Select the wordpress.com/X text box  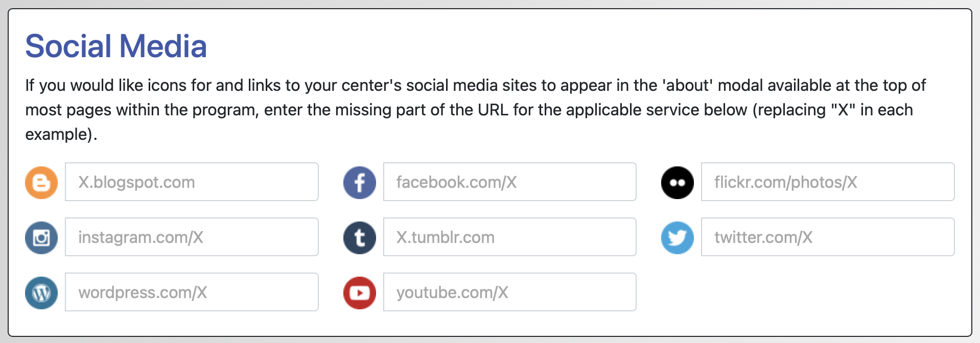tap(192, 292)
